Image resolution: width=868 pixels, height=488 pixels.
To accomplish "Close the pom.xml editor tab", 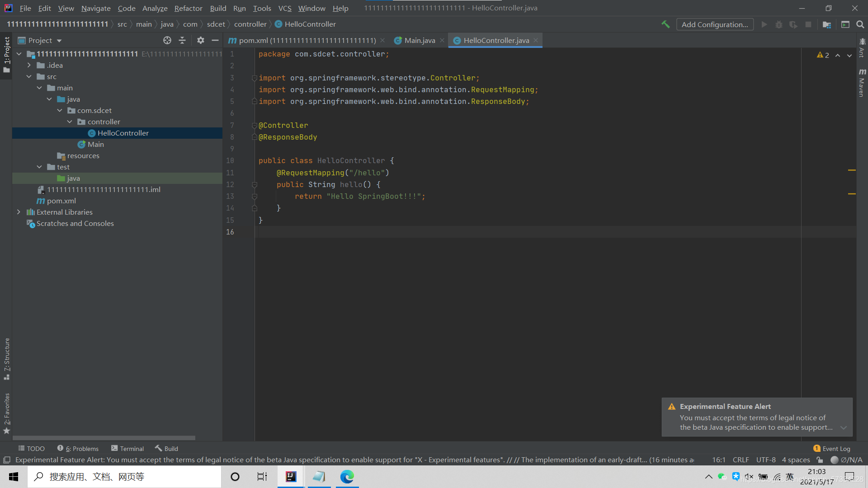I will point(382,40).
